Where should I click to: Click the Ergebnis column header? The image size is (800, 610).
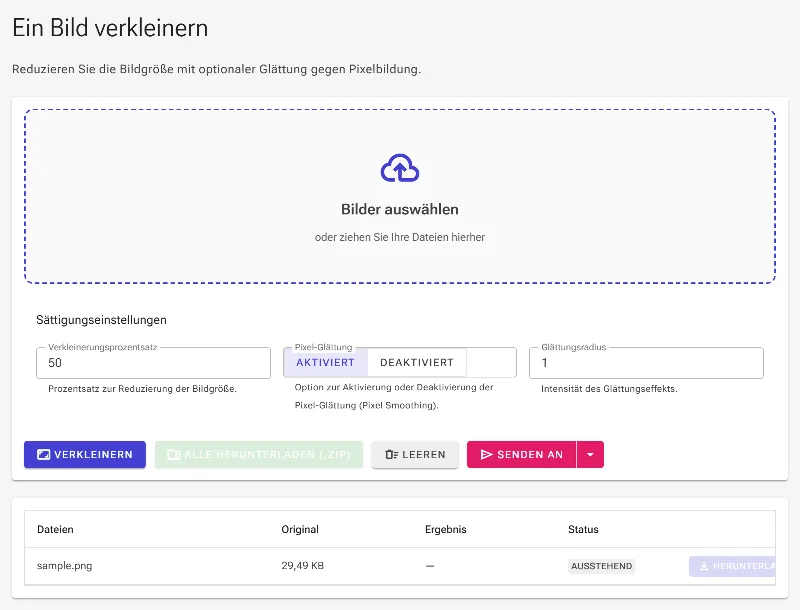click(445, 529)
